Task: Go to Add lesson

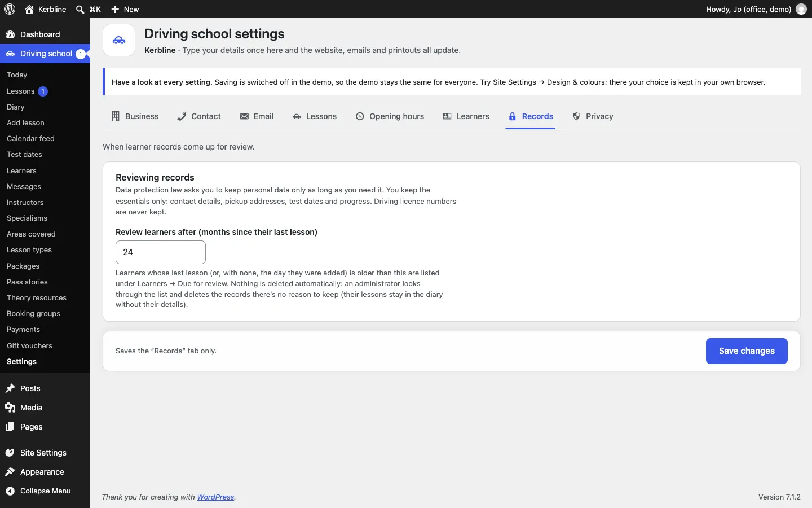Action: click(25, 122)
